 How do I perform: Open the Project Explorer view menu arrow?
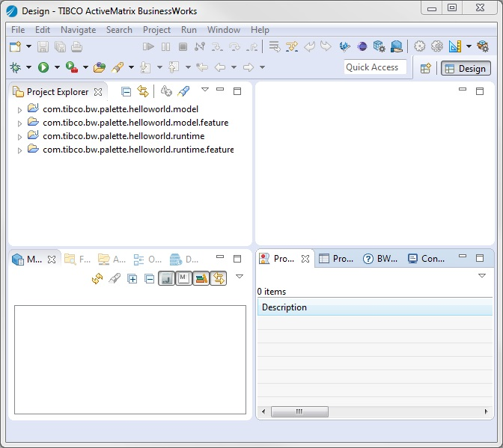tap(204, 90)
